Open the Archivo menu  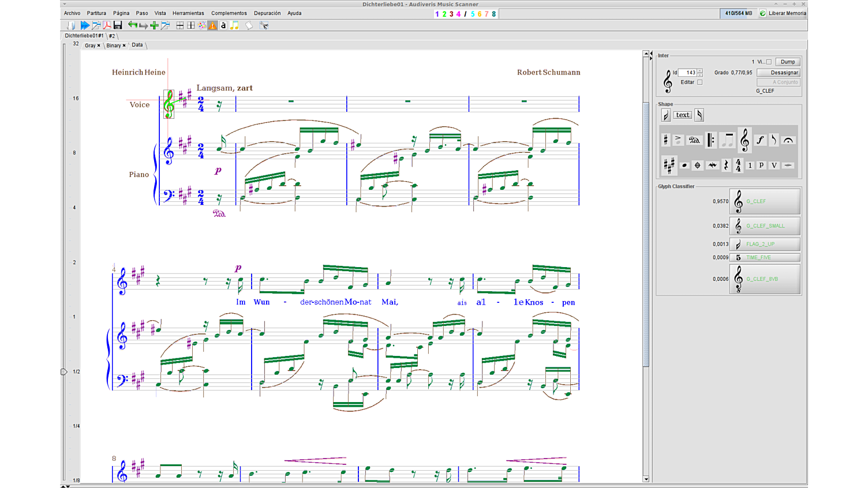pyautogui.click(x=72, y=13)
